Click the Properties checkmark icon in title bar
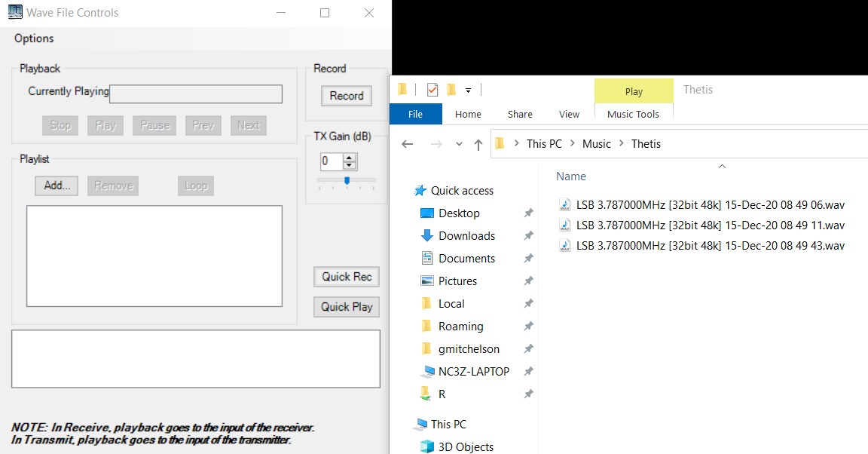868x454 pixels. (x=432, y=90)
